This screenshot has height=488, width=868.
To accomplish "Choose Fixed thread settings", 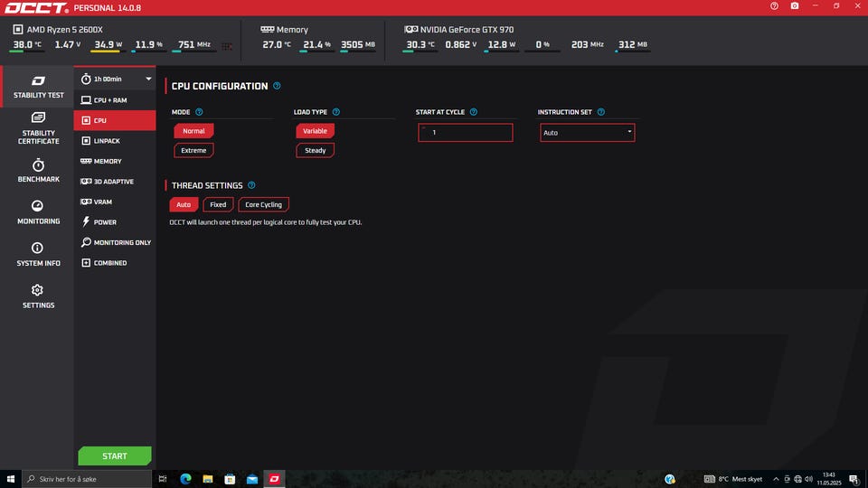I will pos(218,205).
